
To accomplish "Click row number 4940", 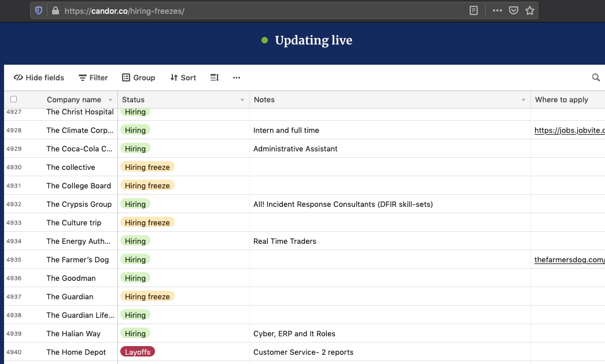I will click(14, 352).
